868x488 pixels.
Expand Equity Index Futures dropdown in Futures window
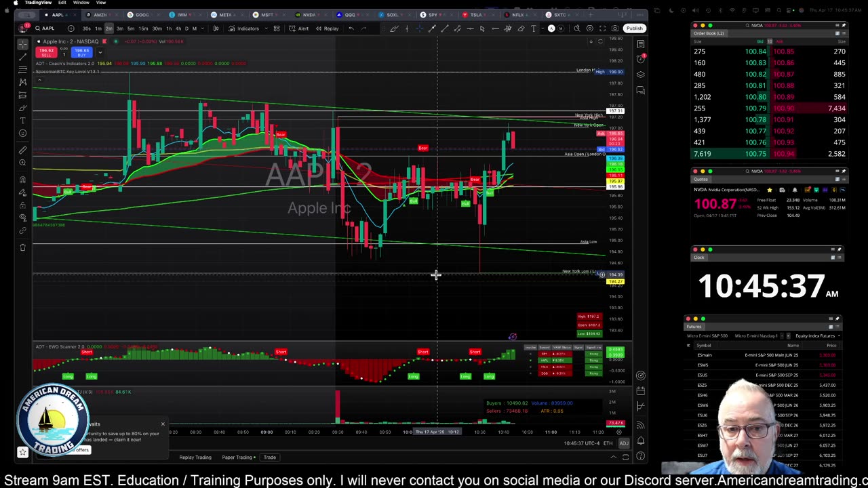coord(818,335)
